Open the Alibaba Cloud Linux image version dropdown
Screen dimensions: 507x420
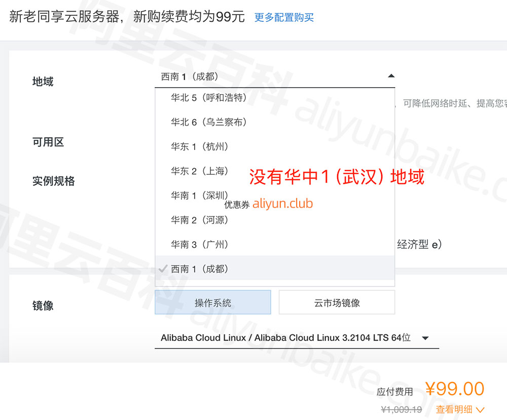click(285, 338)
